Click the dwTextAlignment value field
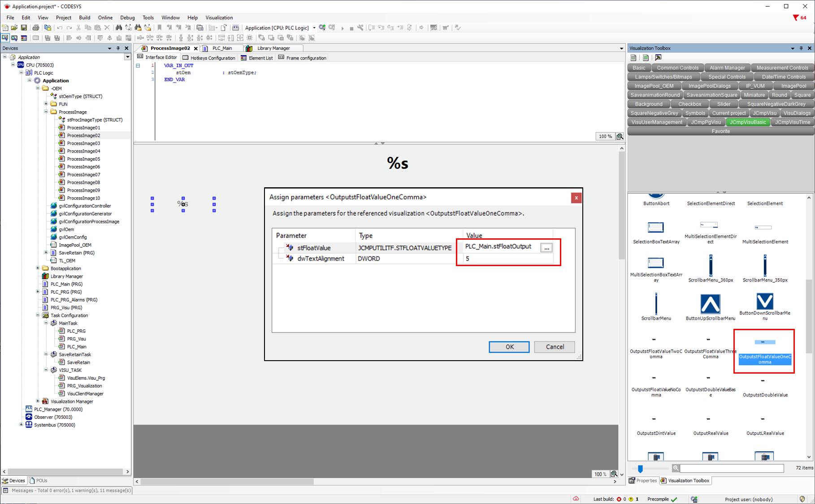Image resolution: width=815 pixels, height=504 pixels. [502, 258]
